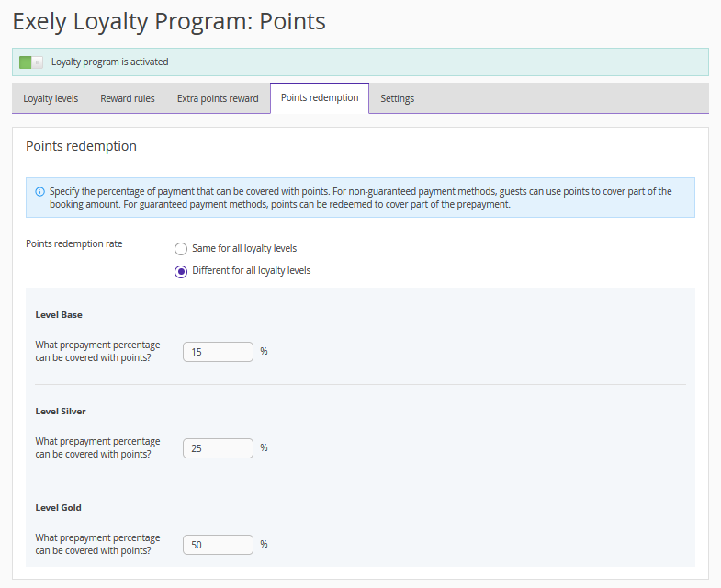Click the 'Loyalty program is activated' label
Image resolution: width=721 pixels, height=588 pixels.
click(x=109, y=62)
